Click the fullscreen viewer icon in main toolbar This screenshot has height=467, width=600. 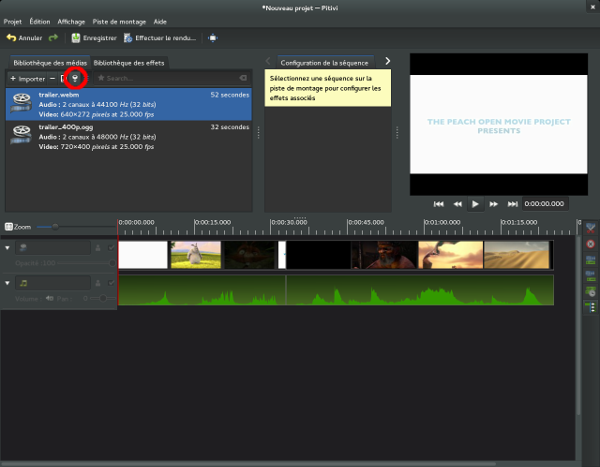(x=213, y=38)
